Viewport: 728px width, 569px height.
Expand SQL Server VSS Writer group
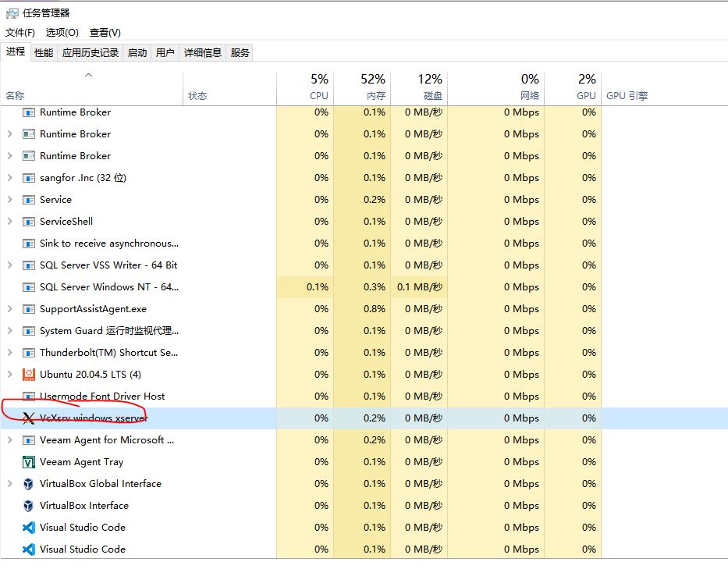click(x=9, y=265)
